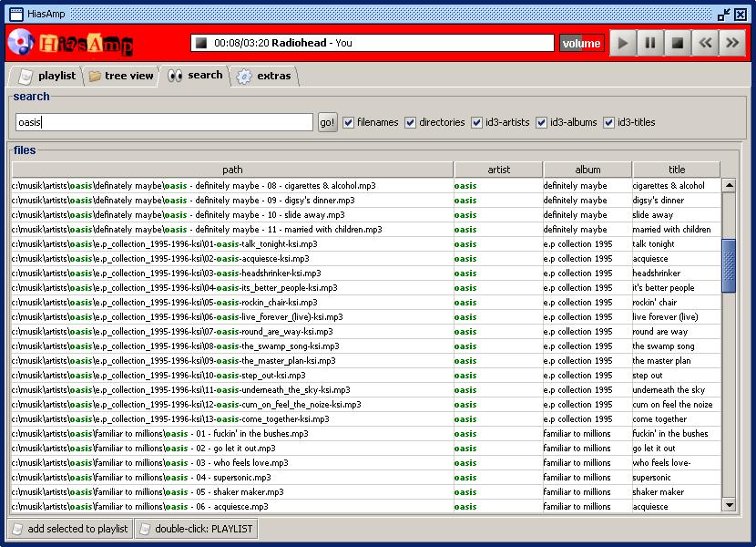Screen dimensions: 756x547
Task: Click the search text field containing oasis
Action: pyautogui.click(x=165, y=122)
